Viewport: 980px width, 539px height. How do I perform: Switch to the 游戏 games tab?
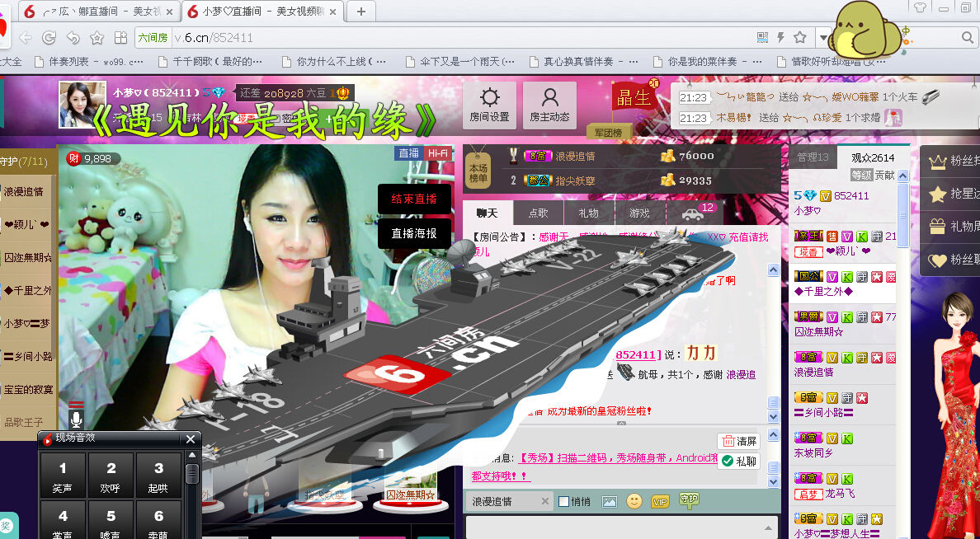(x=640, y=213)
